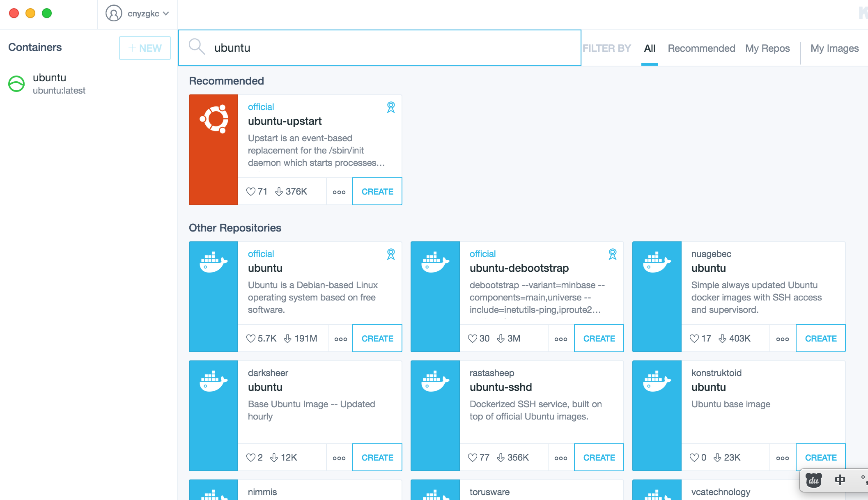Switch to the Recommended filter tab
The width and height of the screenshot is (868, 500).
(701, 48)
